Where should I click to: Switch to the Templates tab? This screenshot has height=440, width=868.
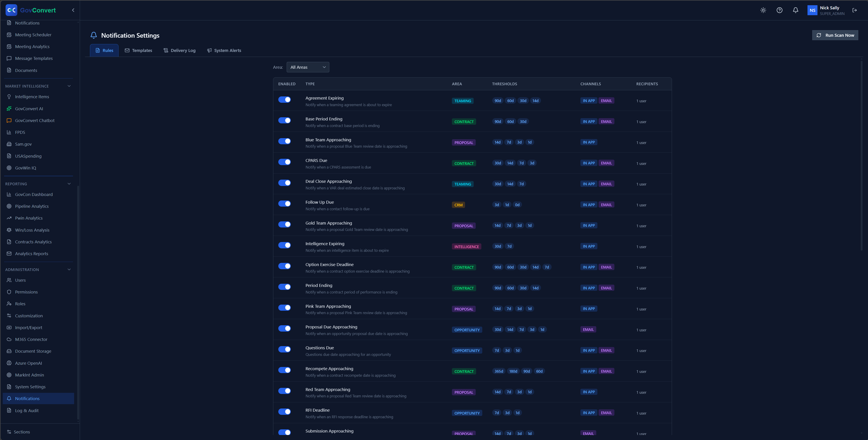tap(138, 50)
